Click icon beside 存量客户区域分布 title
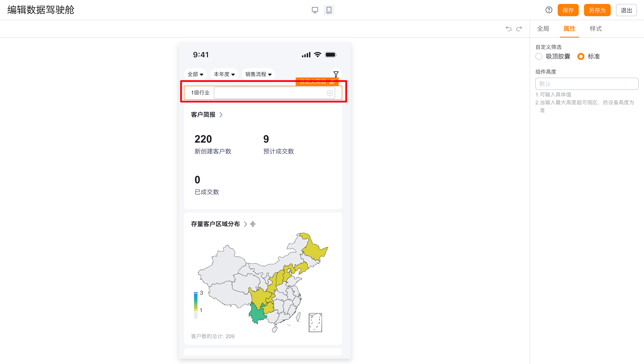The image size is (644, 364). (253, 224)
